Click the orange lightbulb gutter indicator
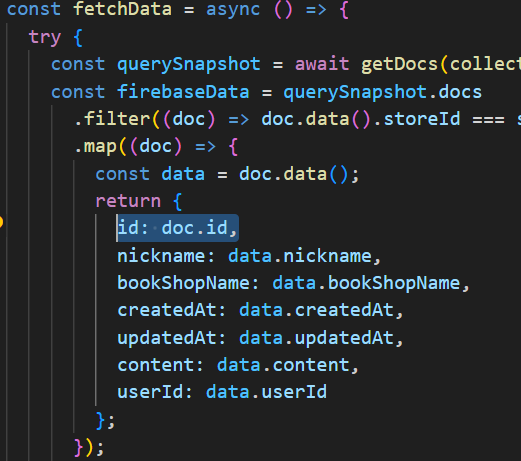This screenshot has width=521, height=461. point(1,222)
